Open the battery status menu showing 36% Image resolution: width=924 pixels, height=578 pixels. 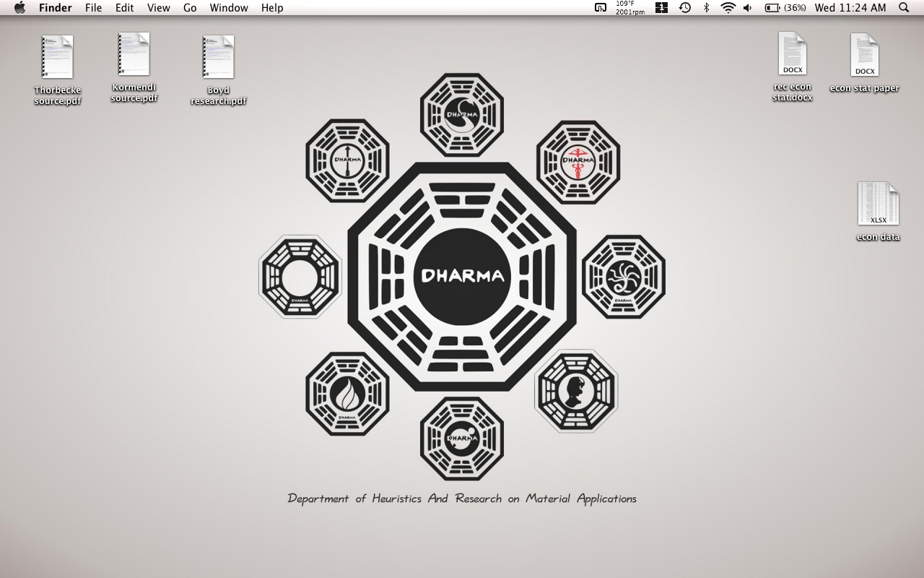pyautogui.click(x=785, y=8)
